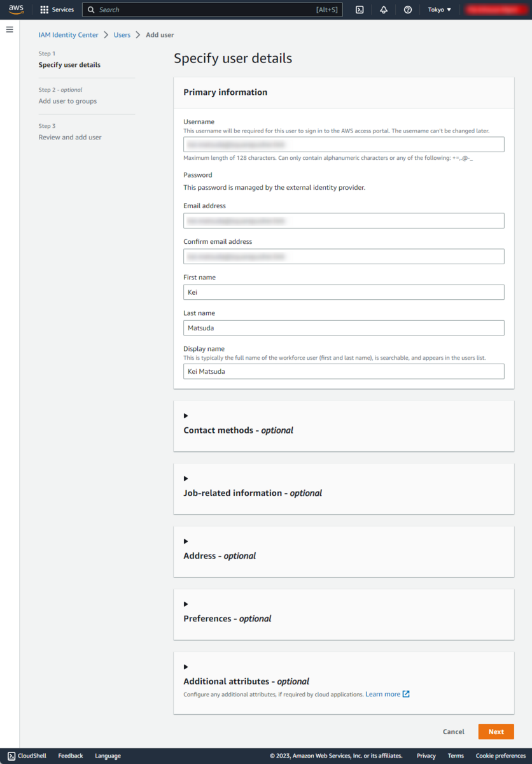
Task: Click the AWS logo icon
Action: (x=16, y=10)
